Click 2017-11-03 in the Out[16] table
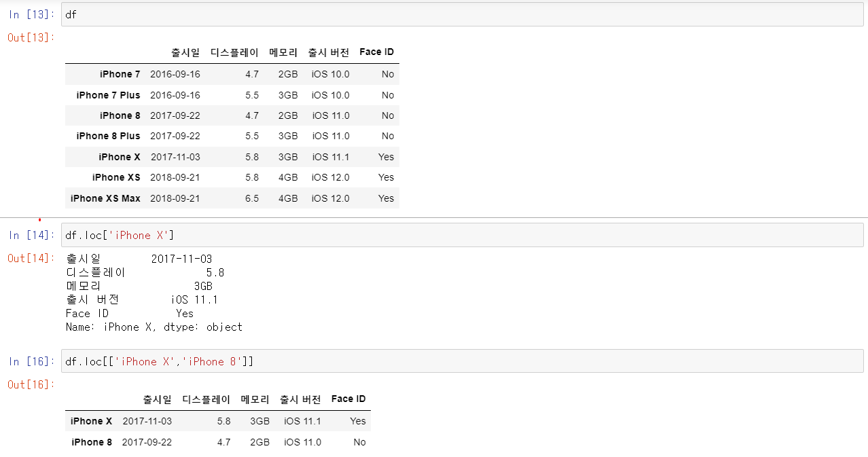 147,421
